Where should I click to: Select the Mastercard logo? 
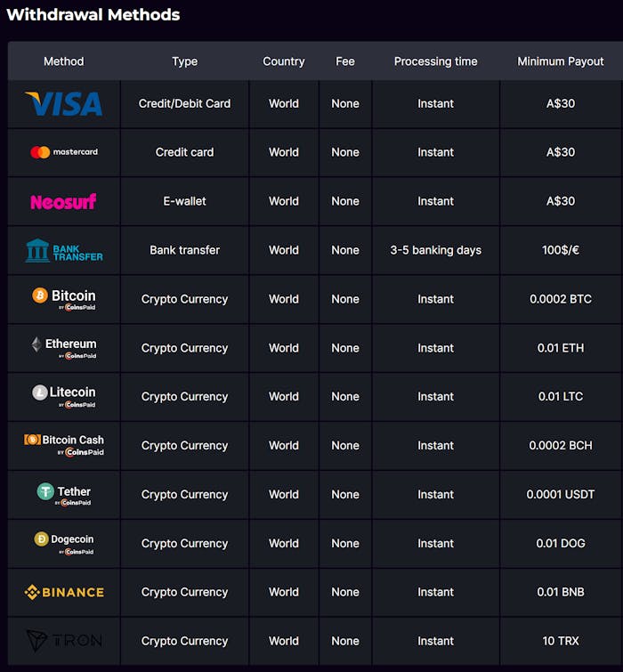[64, 152]
